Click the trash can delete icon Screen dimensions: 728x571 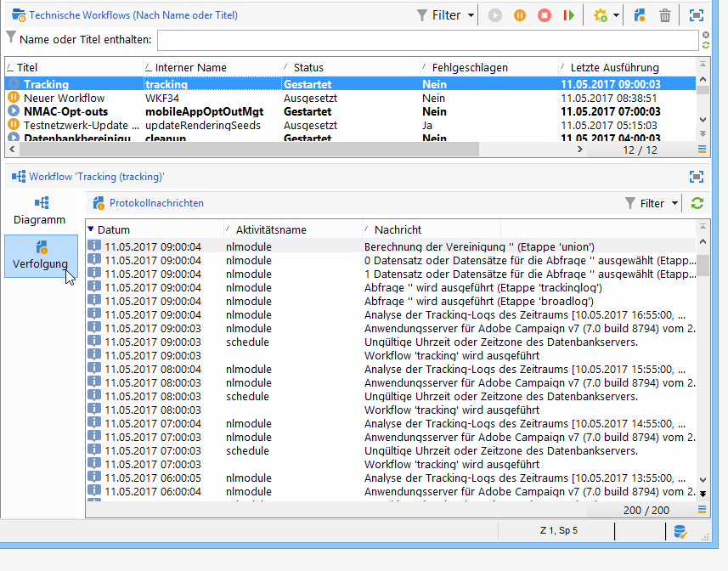(665, 15)
